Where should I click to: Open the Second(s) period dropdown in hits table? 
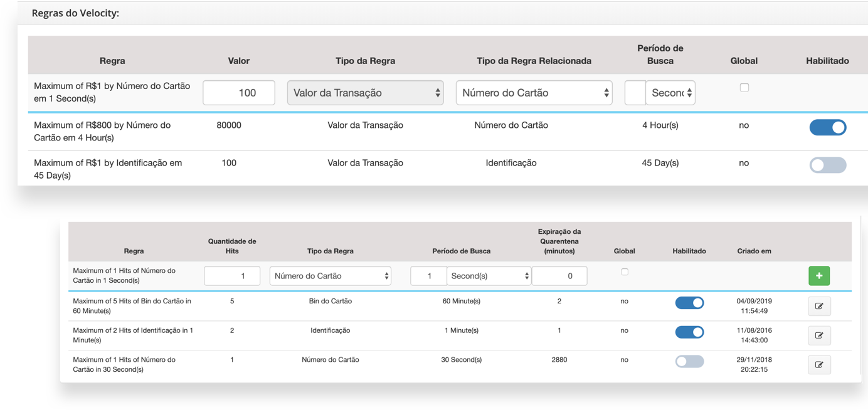tap(489, 276)
